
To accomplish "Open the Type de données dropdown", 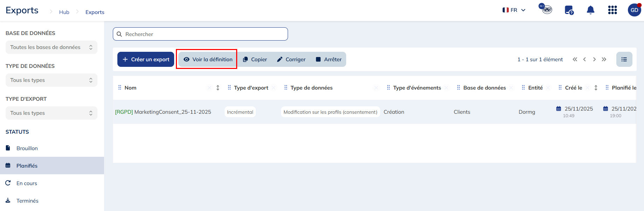I will 51,80.
